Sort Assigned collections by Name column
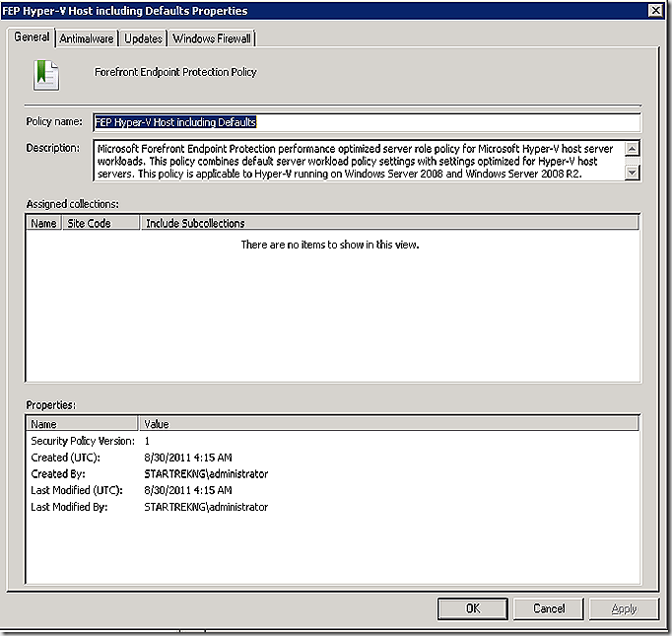Image resolution: width=672 pixels, height=636 pixels. 43,223
